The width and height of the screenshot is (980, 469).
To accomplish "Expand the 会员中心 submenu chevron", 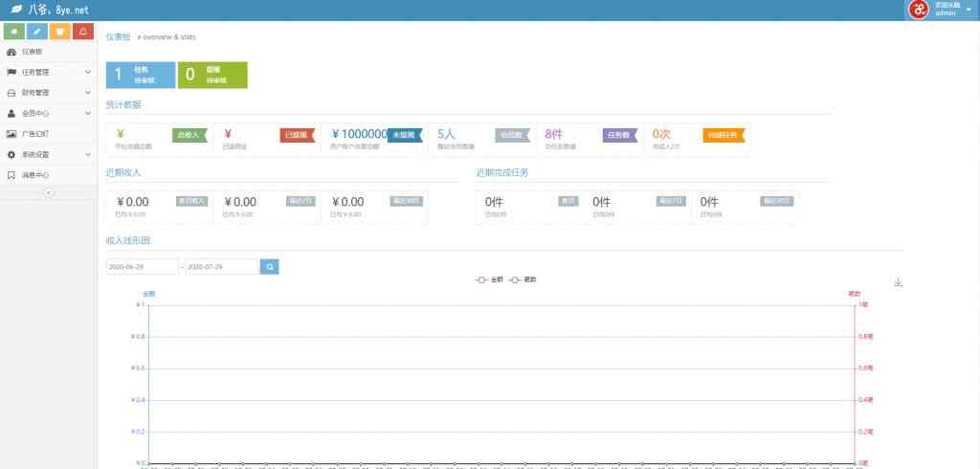I will [x=87, y=113].
